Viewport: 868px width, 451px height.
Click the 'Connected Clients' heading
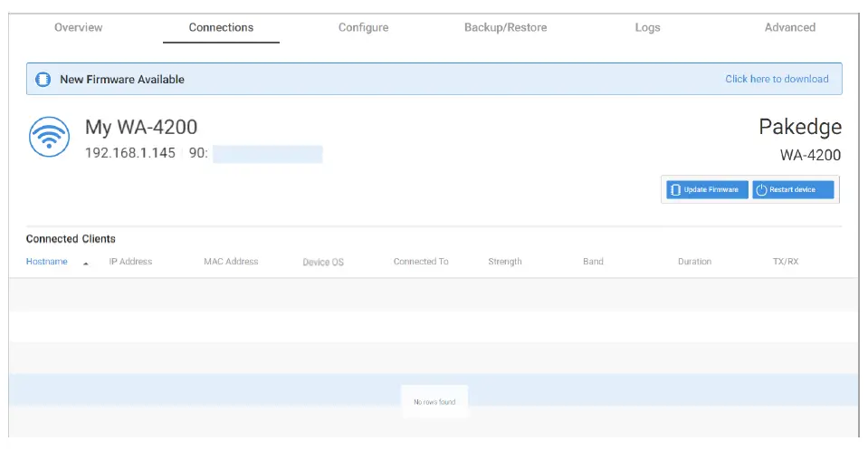[71, 239]
